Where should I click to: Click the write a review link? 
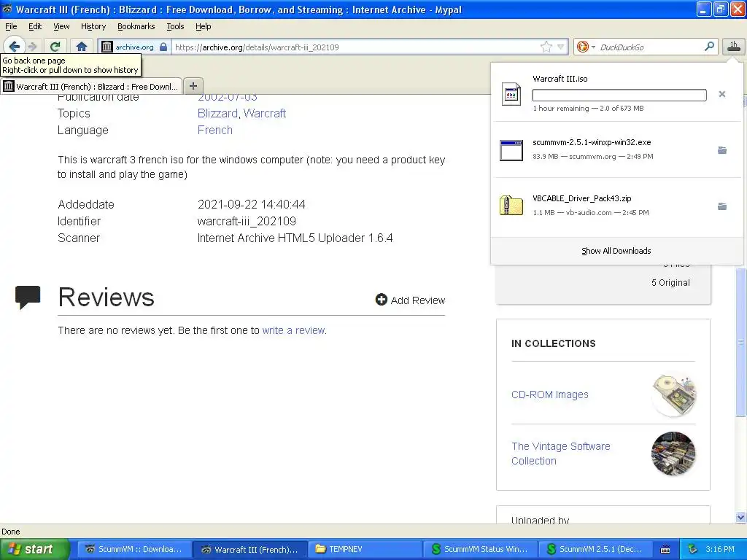(x=293, y=330)
